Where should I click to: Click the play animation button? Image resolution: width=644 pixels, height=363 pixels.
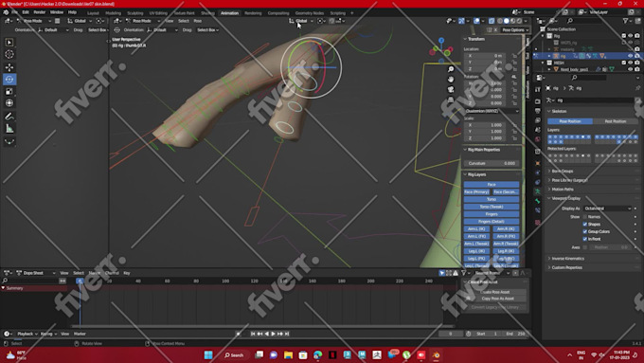click(273, 334)
